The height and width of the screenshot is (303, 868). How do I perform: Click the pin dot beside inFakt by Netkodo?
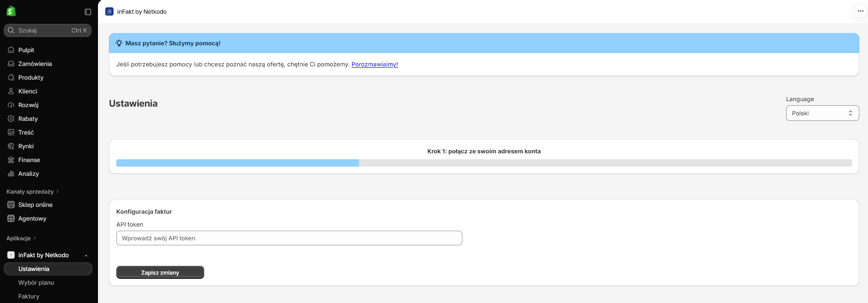86,255
